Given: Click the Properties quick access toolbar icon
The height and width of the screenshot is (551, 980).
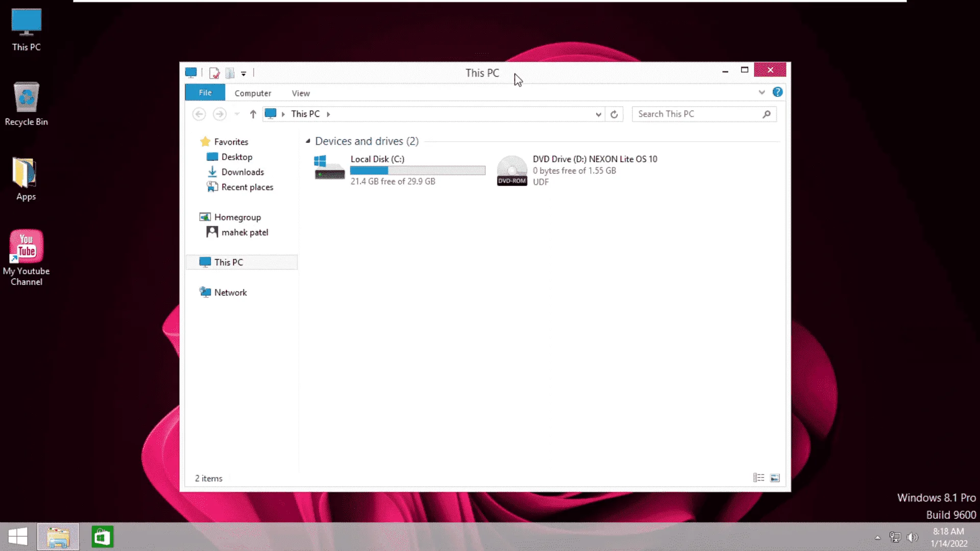Looking at the screenshot, I should pyautogui.click(x=214, y=73).
